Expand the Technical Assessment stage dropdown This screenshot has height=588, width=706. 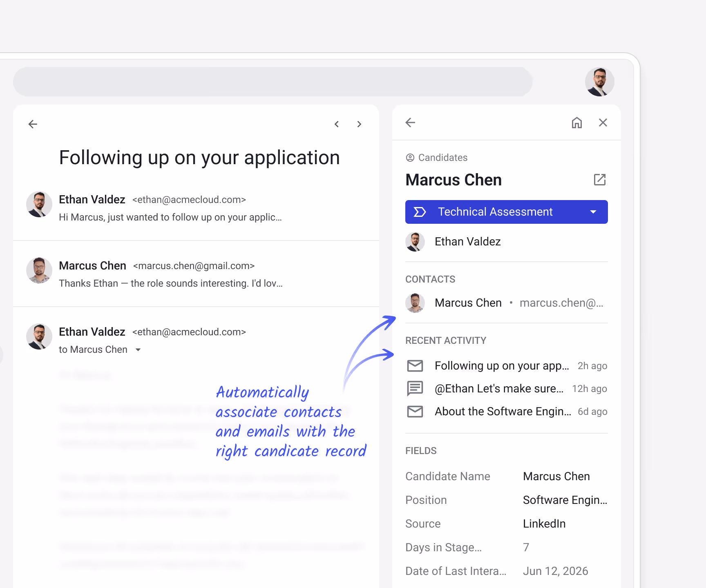(x=593, y=212)
